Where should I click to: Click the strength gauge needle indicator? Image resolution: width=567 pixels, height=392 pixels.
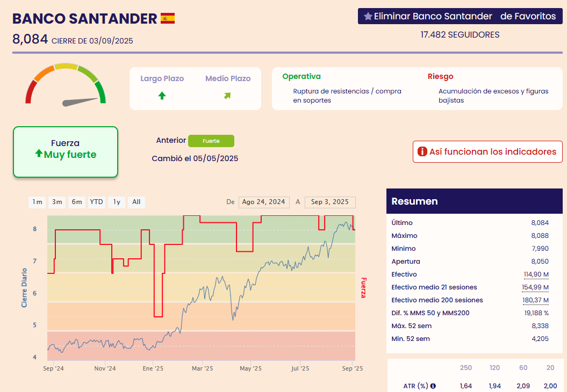[x=80, y=102]
